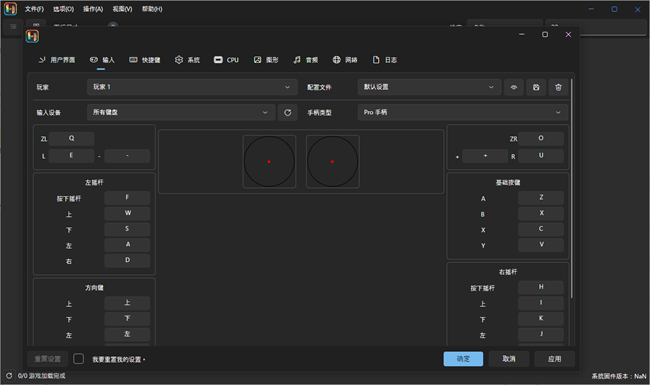Viewport: 650px width, 385px height.
Task: Click the 重置设置 reset button
Action: click(48, 359)
